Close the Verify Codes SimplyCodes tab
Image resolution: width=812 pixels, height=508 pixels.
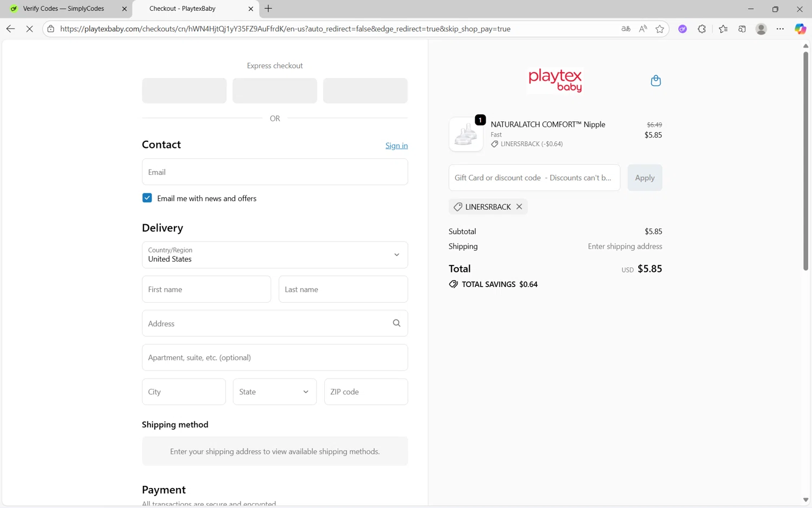click(x=125, y=9)
